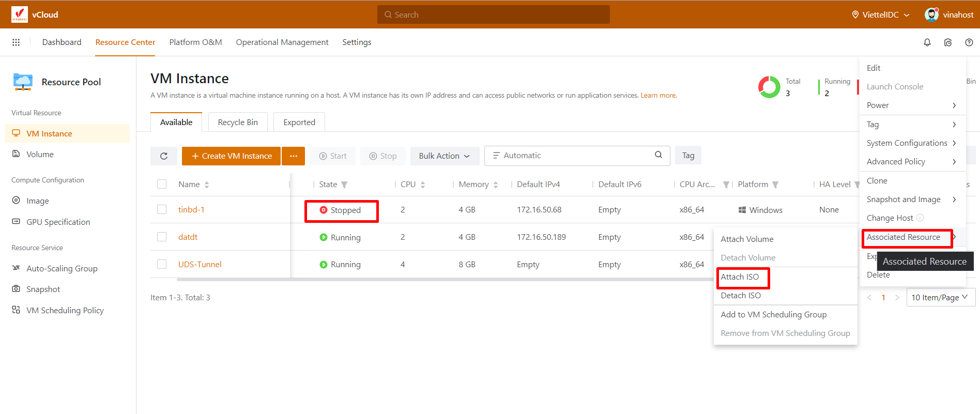This screenshot has height=414, width=980.
Task: Check the tinbd-1 row checkbox
Action: pyautogui.click(x=162, y=209)
